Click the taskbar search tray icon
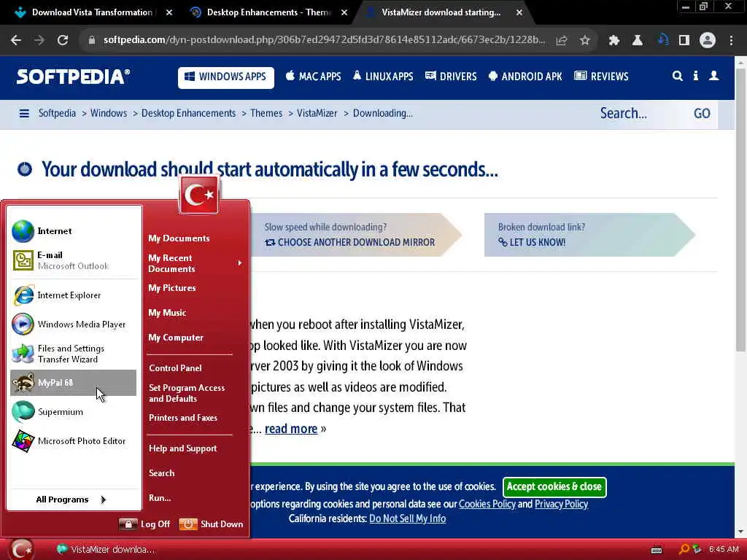Image resolution: width=747 pixels, height=560 pixels. click(x=684, y=550)
